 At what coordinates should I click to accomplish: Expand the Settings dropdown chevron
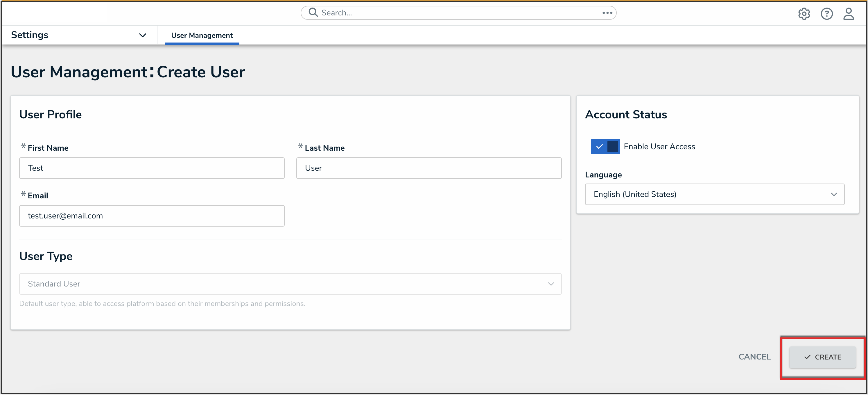[143, 35]
